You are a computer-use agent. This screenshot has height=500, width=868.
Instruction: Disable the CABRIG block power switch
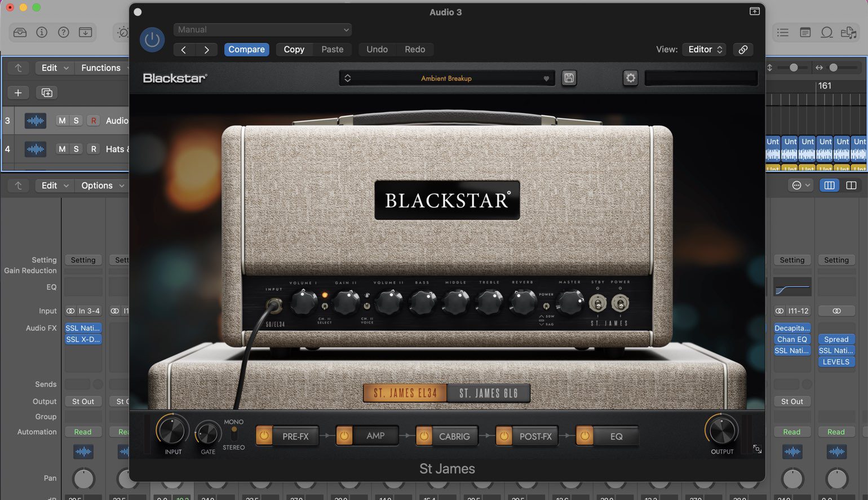424,435
